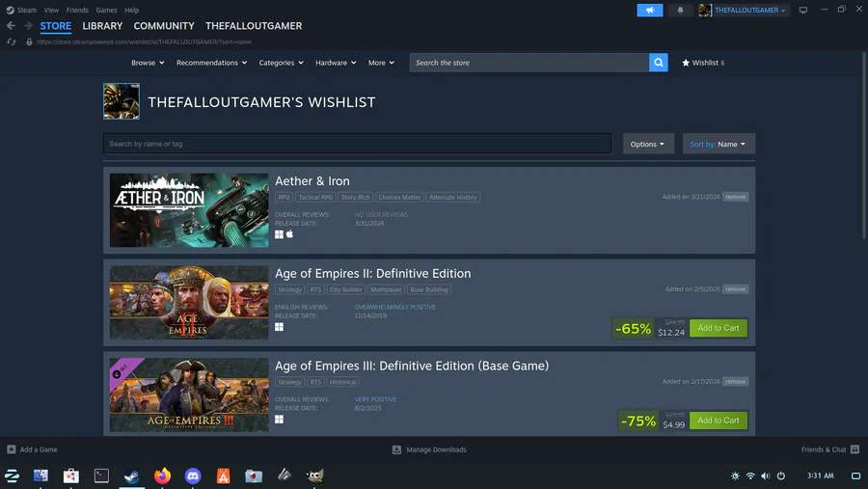Open the Terminal from the taskbar

tap(101, 475)
